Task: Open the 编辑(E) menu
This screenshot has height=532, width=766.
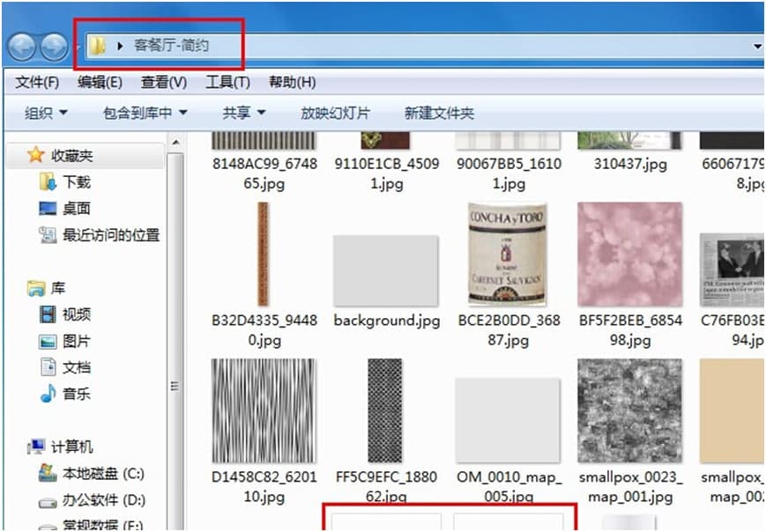Action: (x=100, y=82)
